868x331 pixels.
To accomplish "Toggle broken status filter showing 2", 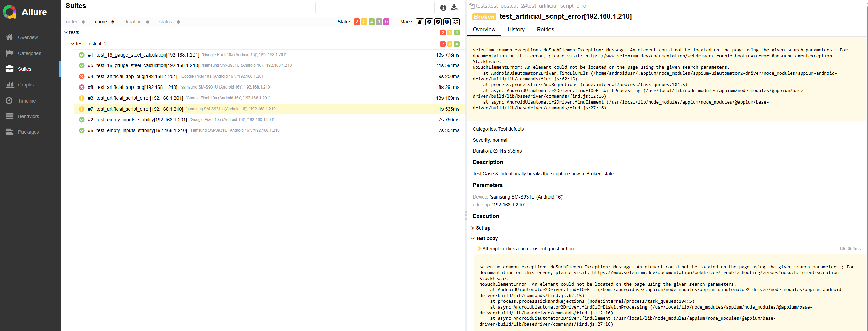I will coord(364,22).
